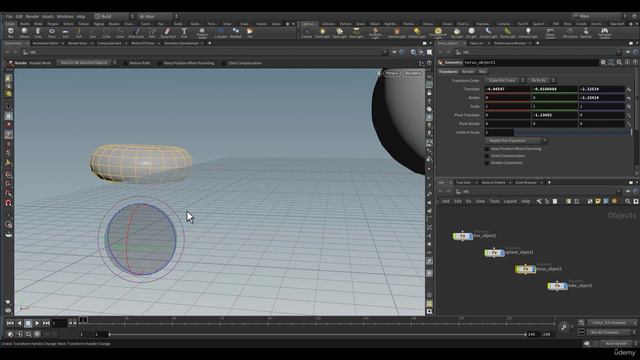Image resolution: width=640 pixels, height=360 pixels.
Task: Click the Translate X value field
Action: 507,89
